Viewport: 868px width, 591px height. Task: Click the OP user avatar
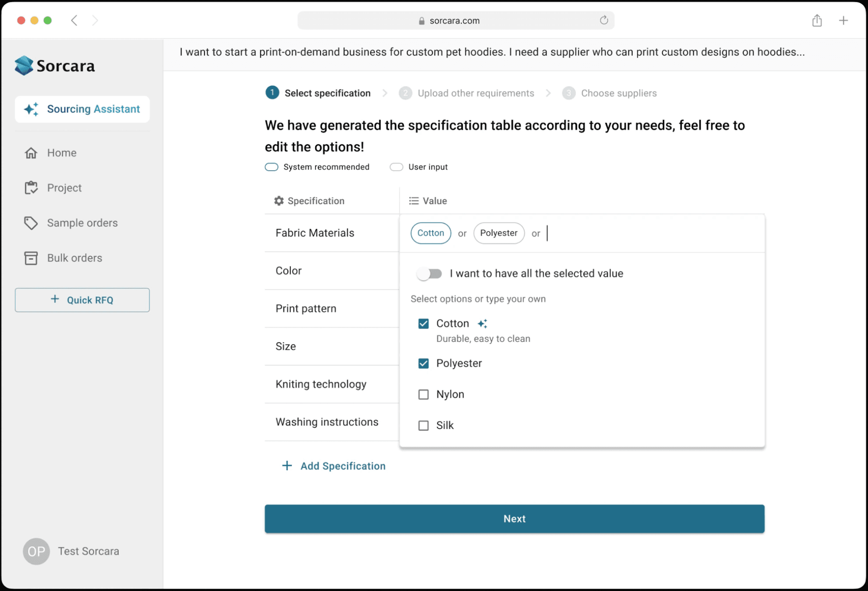[x=36, y=551]
